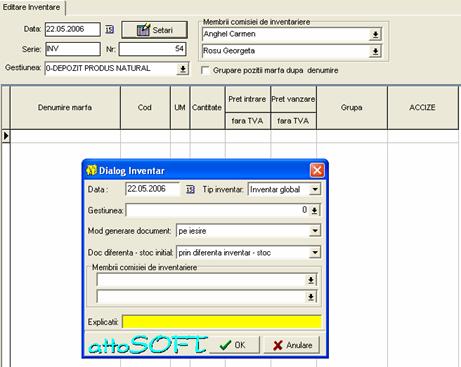Screen dimensions: 461x367
Task: Enable Grupare pozitii marfa dupa denumire checkbox
Action: [206, 70]
